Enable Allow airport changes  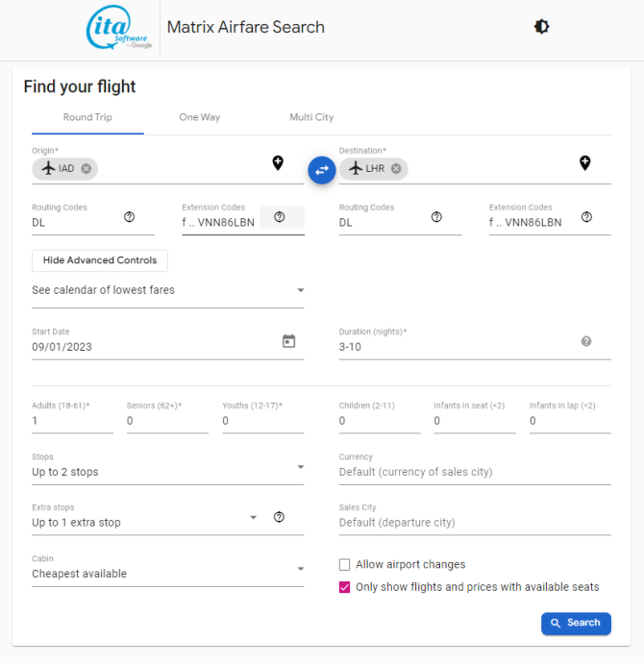click(x=345, y=564)
